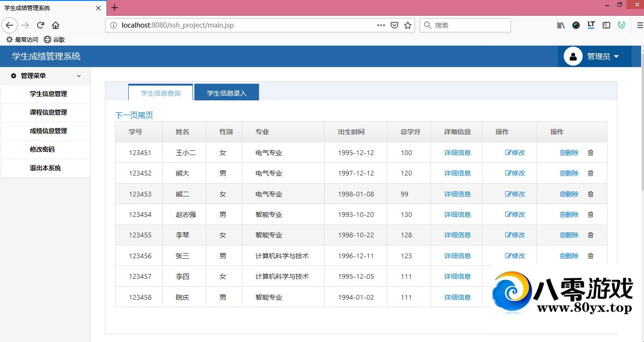Close the 学生成绩管理系统 browser tab
This screenshot has width=644, height=342.
pos(98,8)
